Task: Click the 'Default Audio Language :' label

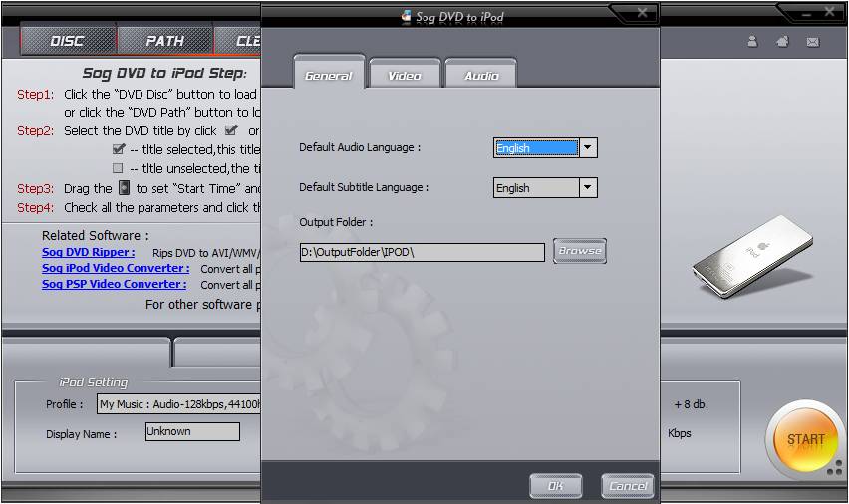Action: click(360, 147)
